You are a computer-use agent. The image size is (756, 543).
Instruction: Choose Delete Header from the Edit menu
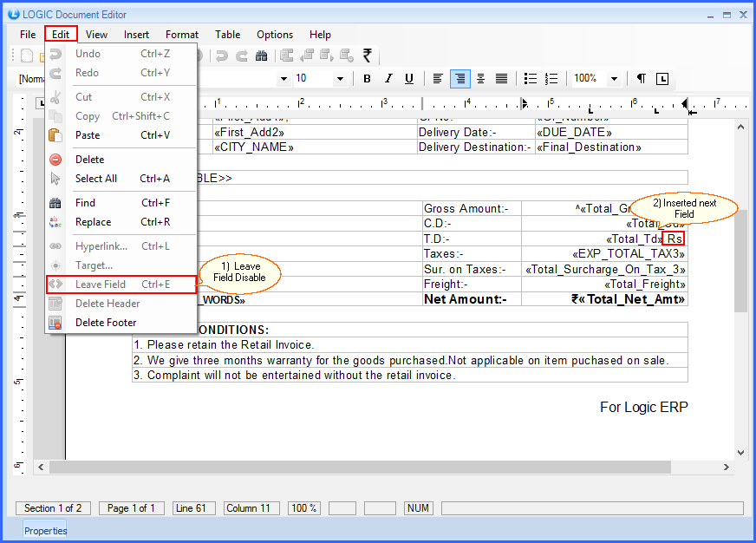[x=121, y=304]
